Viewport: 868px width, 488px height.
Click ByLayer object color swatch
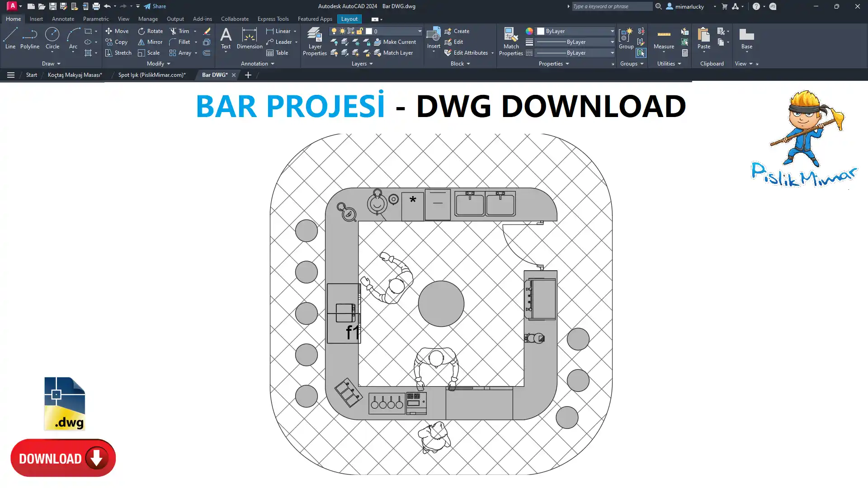(541, 31)
